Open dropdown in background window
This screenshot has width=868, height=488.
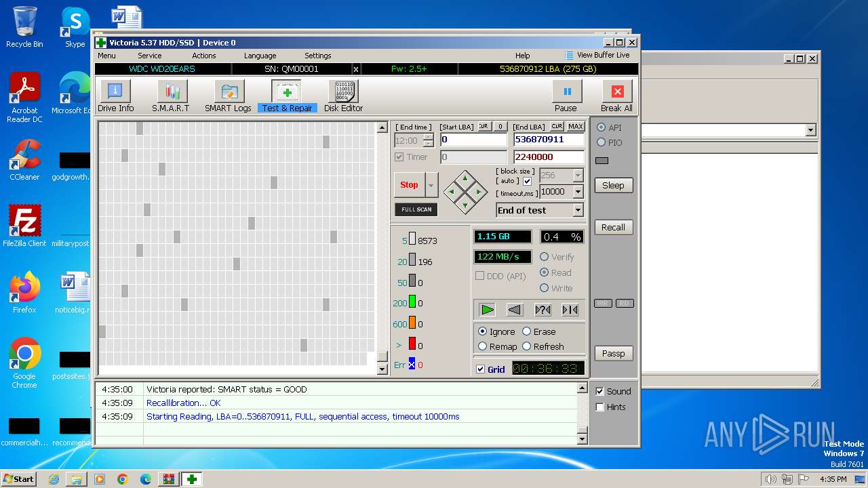click(x=810, y=130)
